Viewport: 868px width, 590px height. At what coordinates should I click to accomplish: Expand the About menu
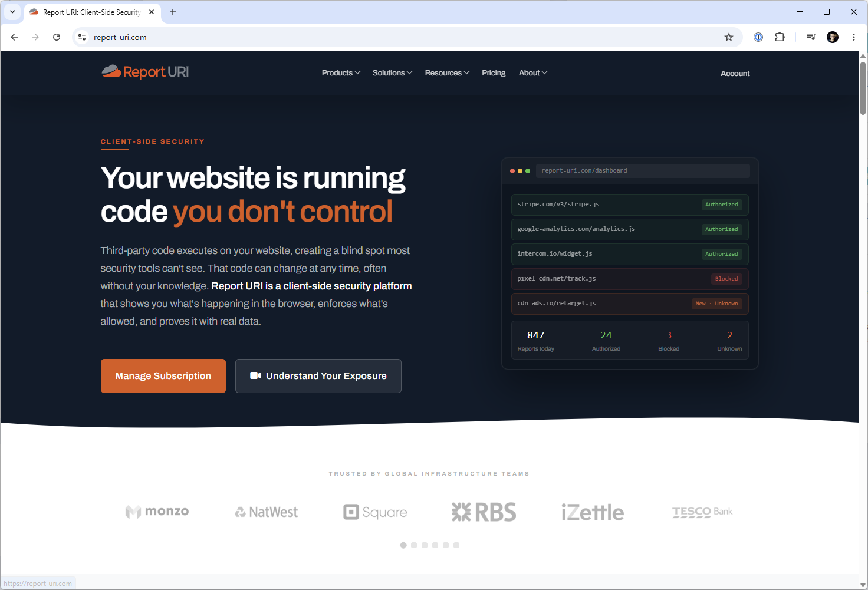pos(533,73)
